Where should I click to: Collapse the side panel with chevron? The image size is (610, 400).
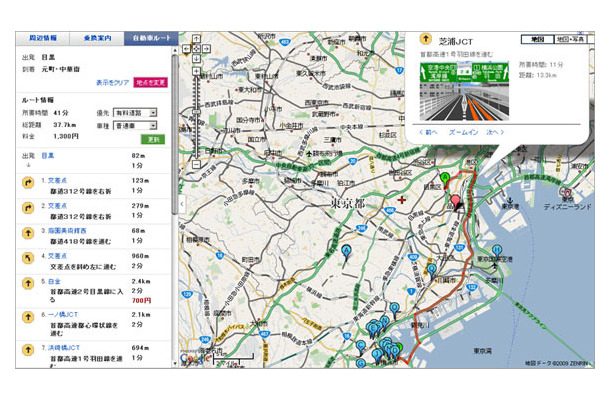[x=182, y=204]
